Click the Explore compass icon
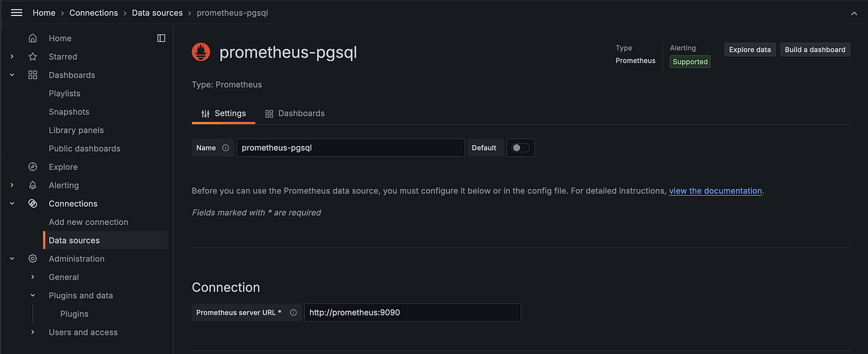 coord(33,167)
